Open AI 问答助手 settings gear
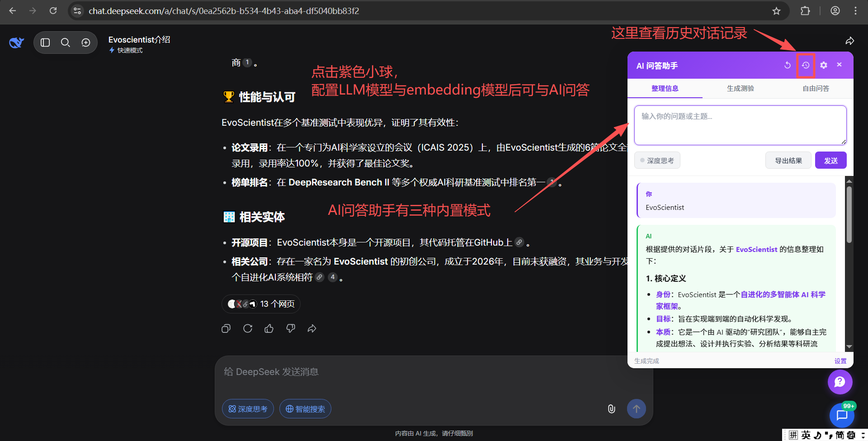 point(824,65)
